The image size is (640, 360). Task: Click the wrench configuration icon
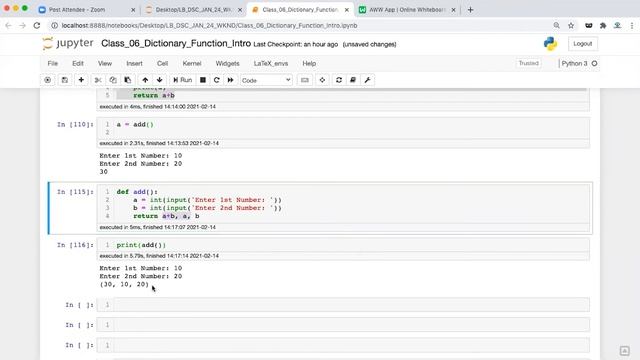tap(367, 80)
